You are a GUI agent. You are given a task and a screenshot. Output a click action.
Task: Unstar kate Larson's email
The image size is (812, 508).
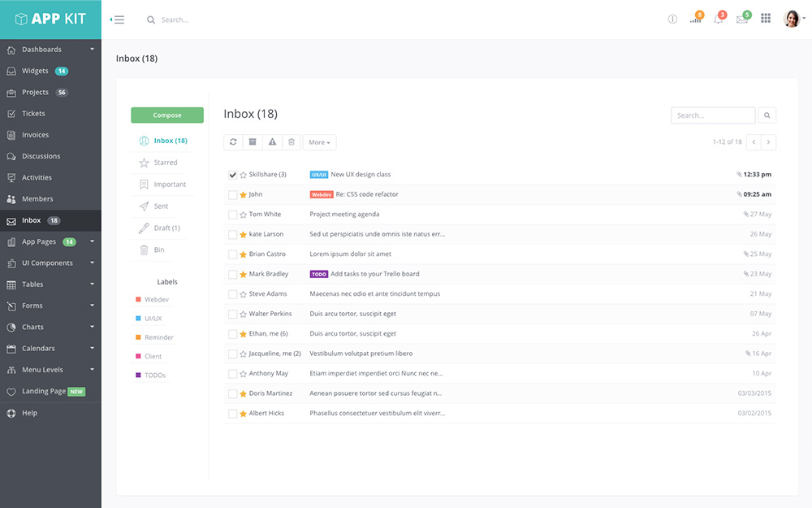(244, 234)
